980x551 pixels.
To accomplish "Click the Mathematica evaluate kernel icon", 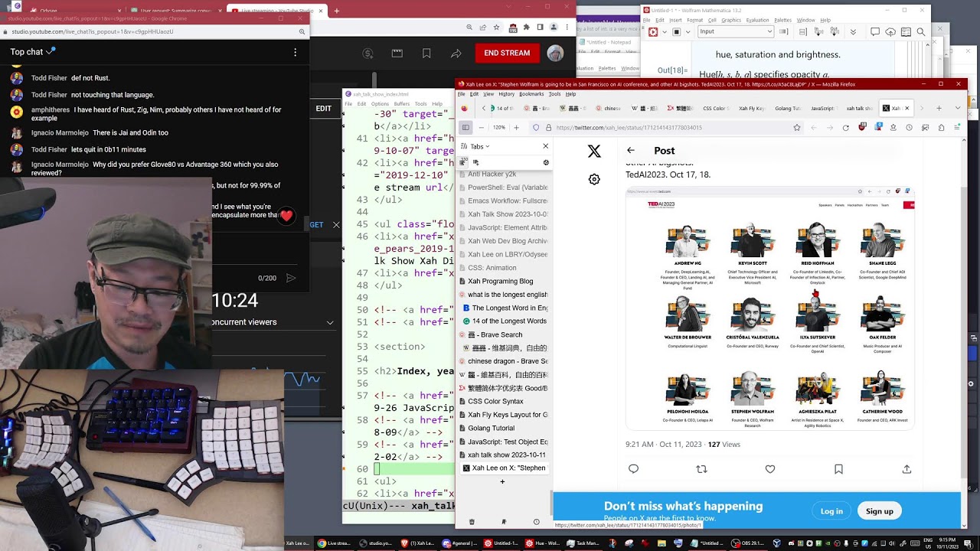I will coord(652,32).
